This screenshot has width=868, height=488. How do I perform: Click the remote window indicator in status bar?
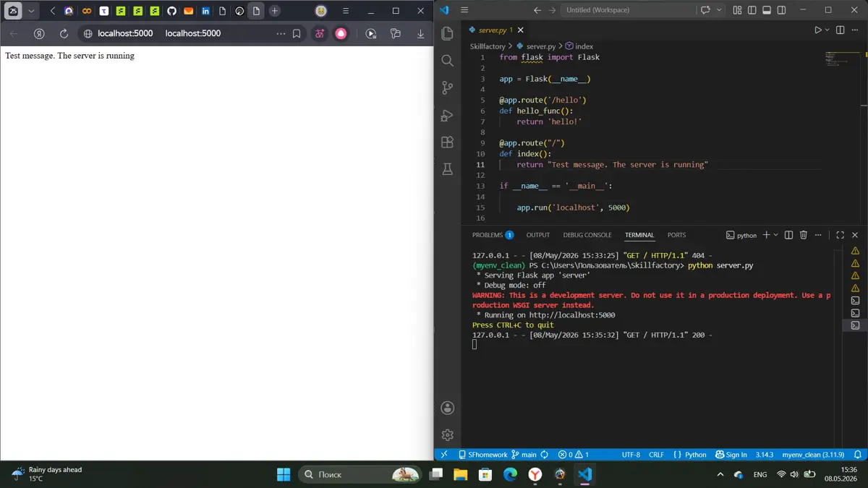[x=444, y=455]
